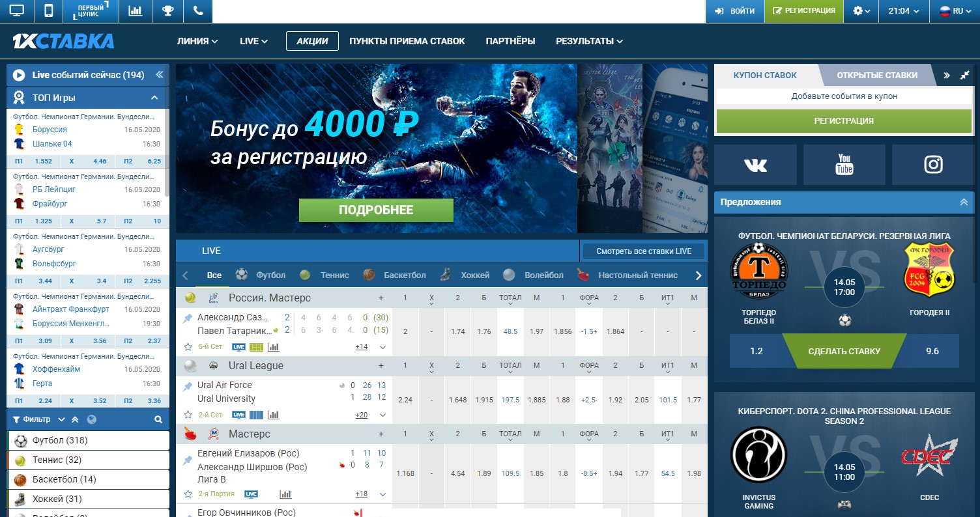Toggle favorite star for Александр Саз… tennis match
Image resolution: width=980 pixels, height=517 pixels.
tap(188, 347)
